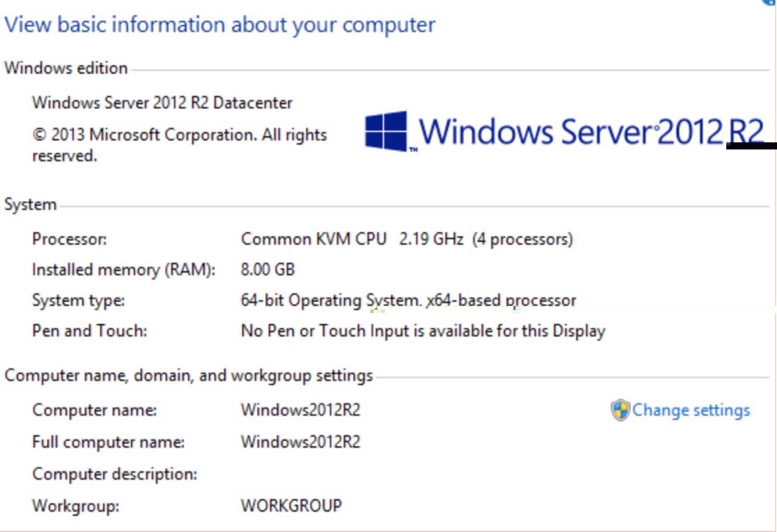Click the 64-bit Operating System text

point(408,300)
